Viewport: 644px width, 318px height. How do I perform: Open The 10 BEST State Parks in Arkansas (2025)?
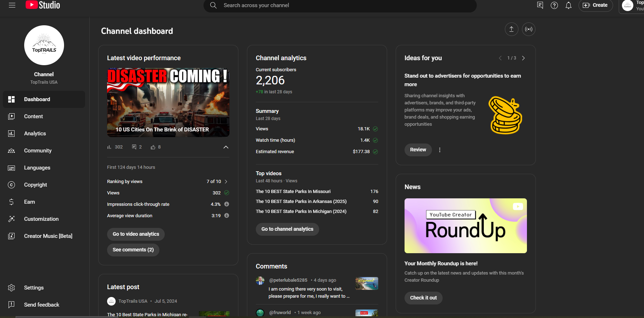(301, 202)
